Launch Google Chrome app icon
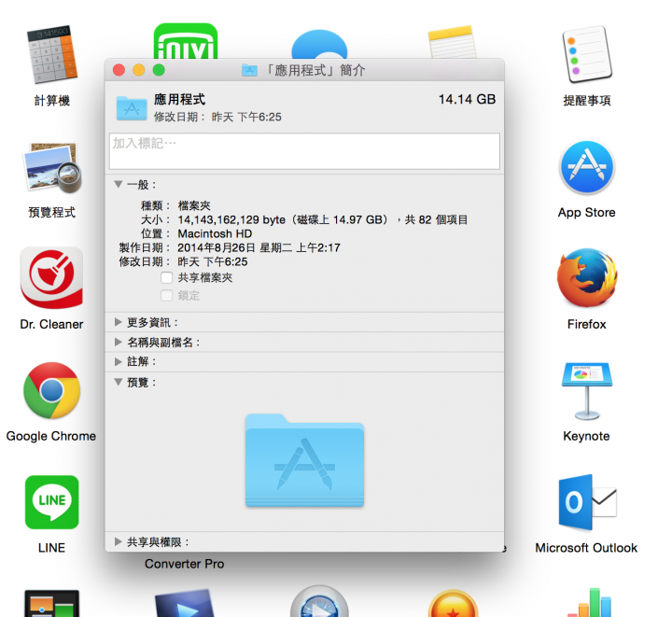The width and height of the screenshot is (672, 617). point(52,390)
